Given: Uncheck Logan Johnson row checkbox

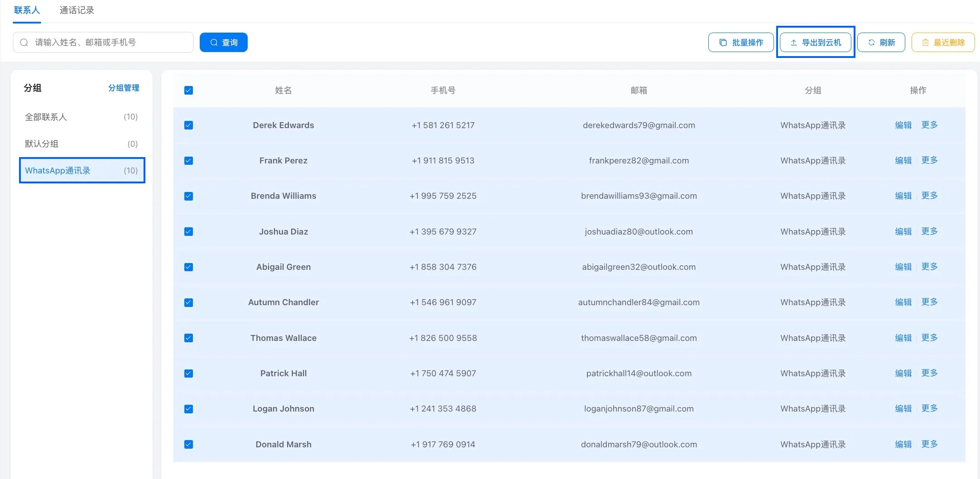Looking at the screenshot, I should 189,409.
